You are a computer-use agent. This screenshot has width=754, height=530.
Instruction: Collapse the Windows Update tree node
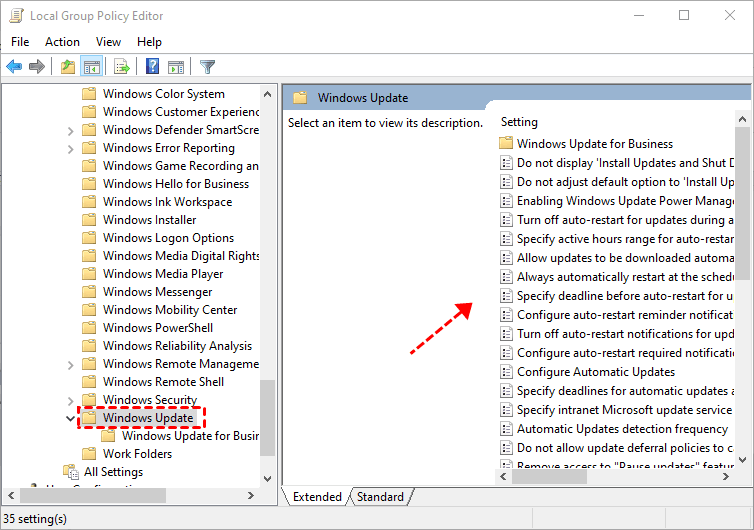(71, 418)
